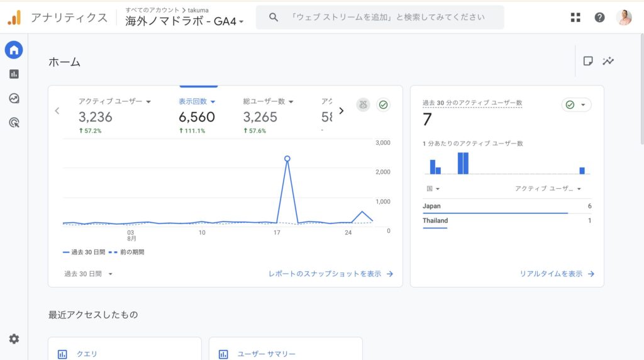Click the chart peak data point marker
This screenshot has width=644, height=360.
point(287,159)
